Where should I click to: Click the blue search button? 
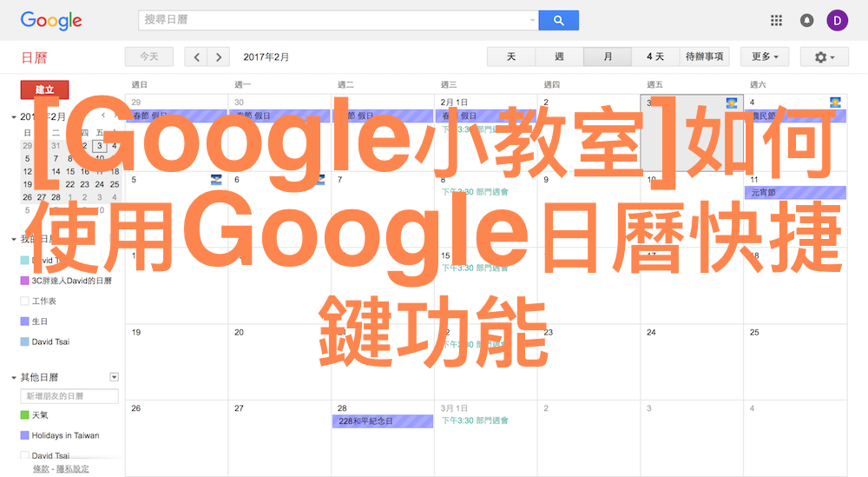(x=558, y=21)
